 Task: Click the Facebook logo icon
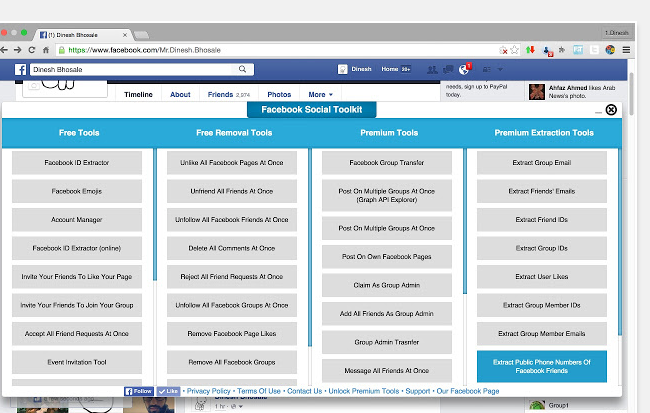tap(20, 69)
